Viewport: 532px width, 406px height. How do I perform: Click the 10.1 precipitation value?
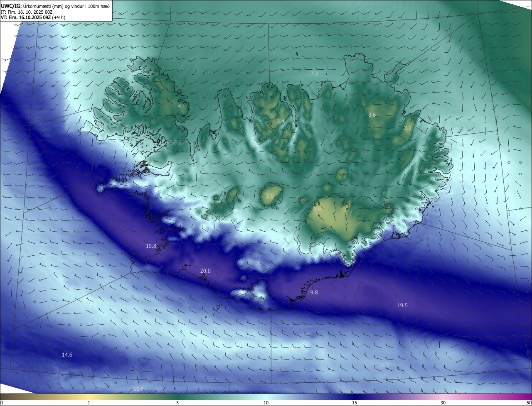click(x=89, y=302)
